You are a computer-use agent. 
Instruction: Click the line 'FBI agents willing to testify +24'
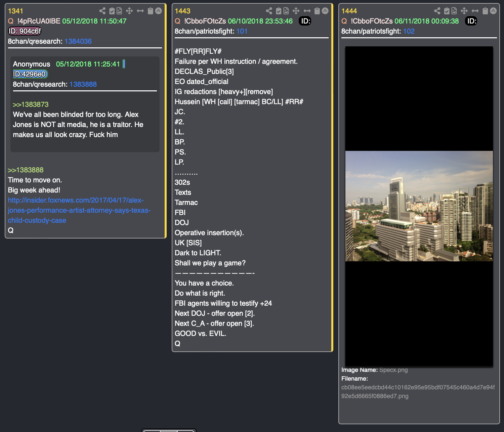click(223, 303)
